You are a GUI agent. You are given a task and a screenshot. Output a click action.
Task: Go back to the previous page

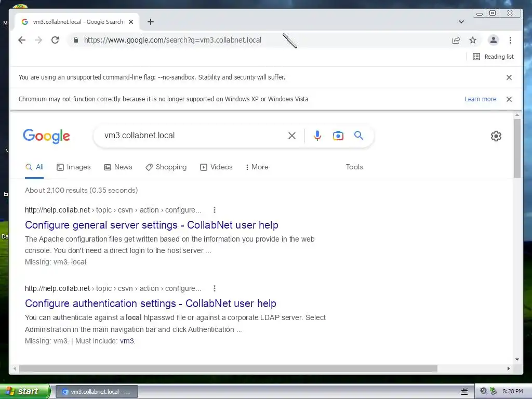point(22,40)
